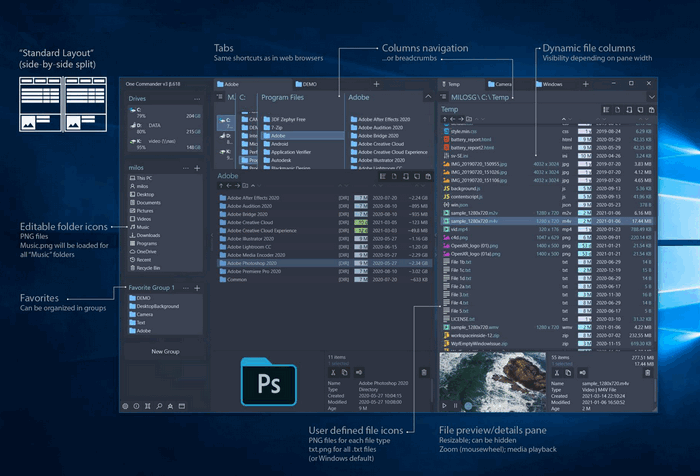Image resolution: width=700 pixels, height=476 pixels.
Task: Open a new tab in the right pane
Action: click(x=586, y=84)
